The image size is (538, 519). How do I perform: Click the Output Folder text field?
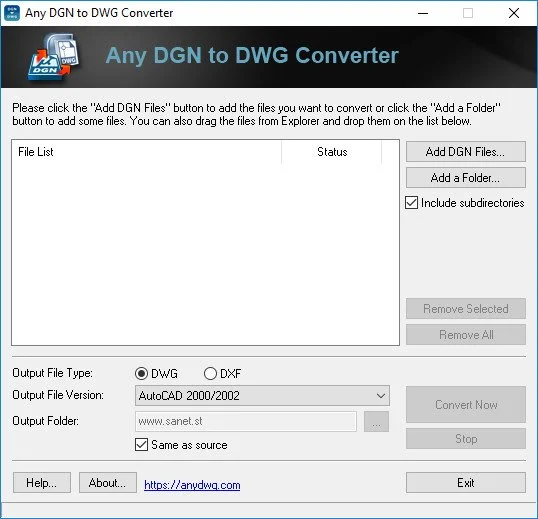[x=246, y=421]
